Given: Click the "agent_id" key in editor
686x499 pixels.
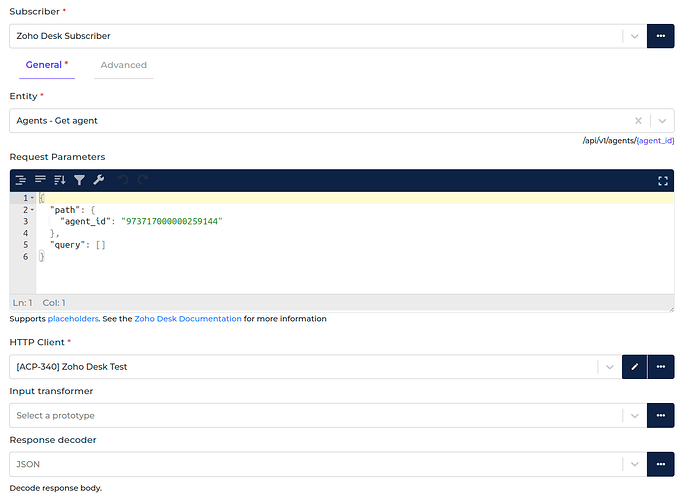Looking at the screenshot, I should tap(84, 221).
